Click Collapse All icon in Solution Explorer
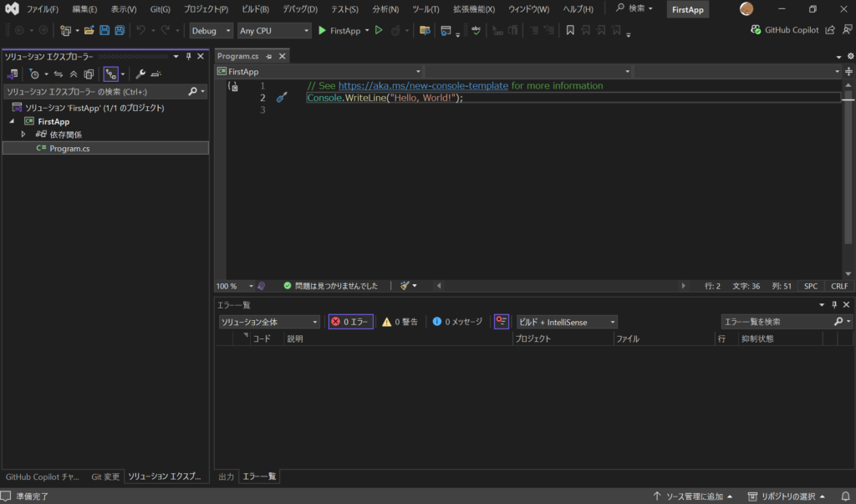Screen dimensions: 856x504 click(74, 74)
